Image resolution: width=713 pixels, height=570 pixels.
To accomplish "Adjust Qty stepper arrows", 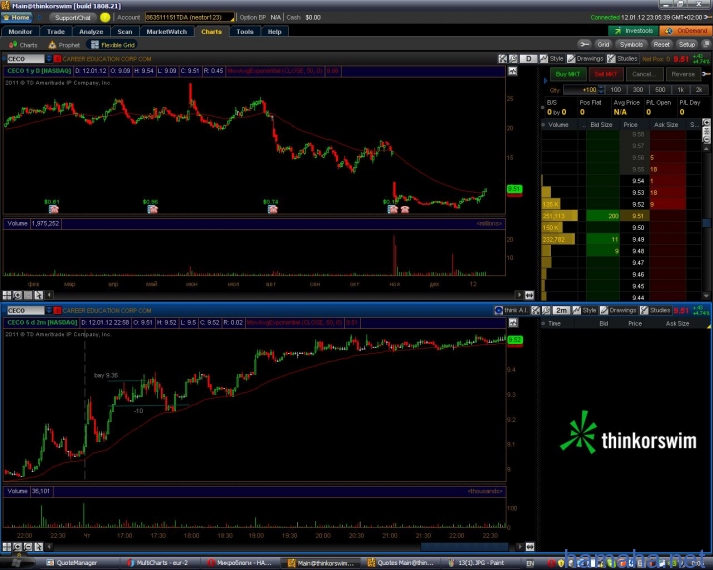I will tap(601, 90).
